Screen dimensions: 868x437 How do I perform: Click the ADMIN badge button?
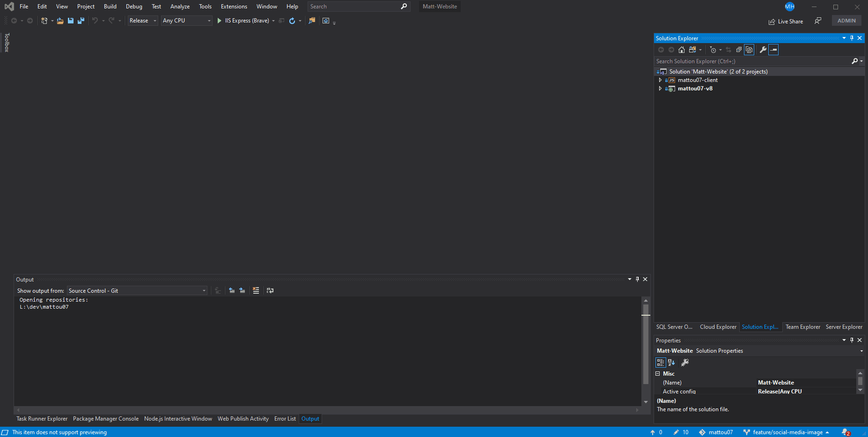coord(846,21)
